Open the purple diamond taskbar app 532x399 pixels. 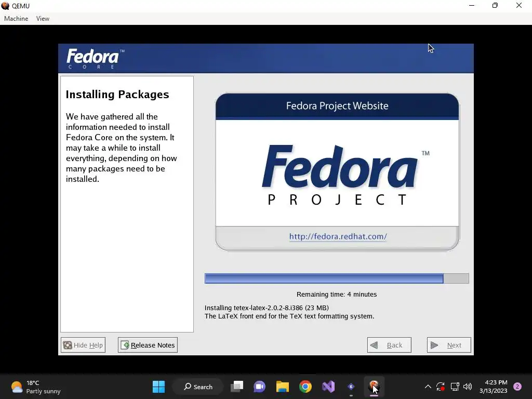click(351, 387)
